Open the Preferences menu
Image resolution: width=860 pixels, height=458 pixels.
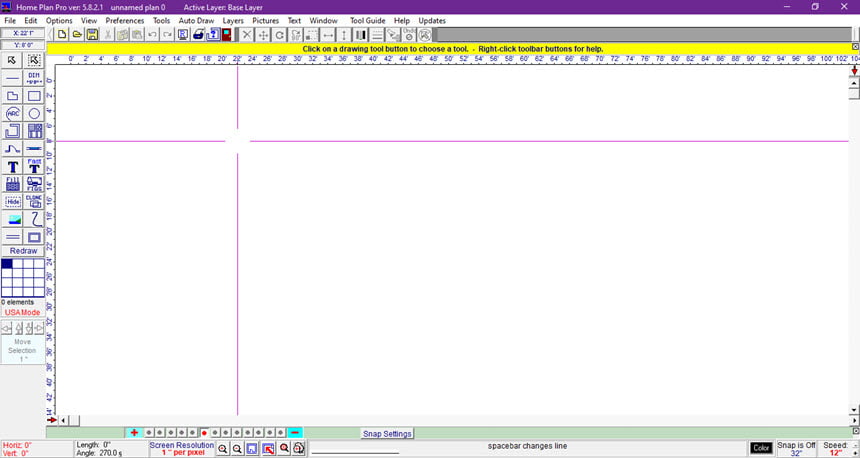tap(125, 21)
